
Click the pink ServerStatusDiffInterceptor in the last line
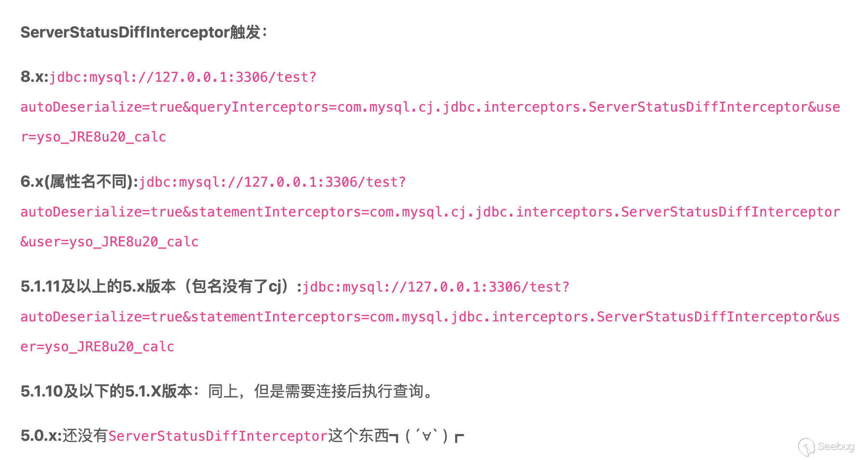click(x=218, y=436)
